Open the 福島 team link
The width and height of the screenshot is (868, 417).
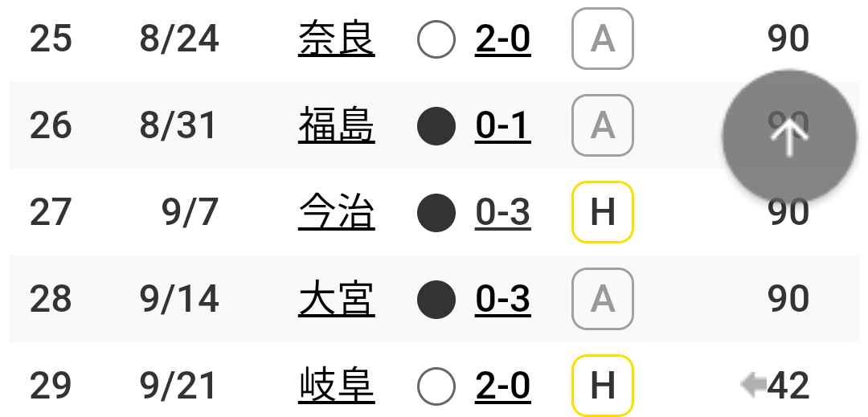pos(337,125)
